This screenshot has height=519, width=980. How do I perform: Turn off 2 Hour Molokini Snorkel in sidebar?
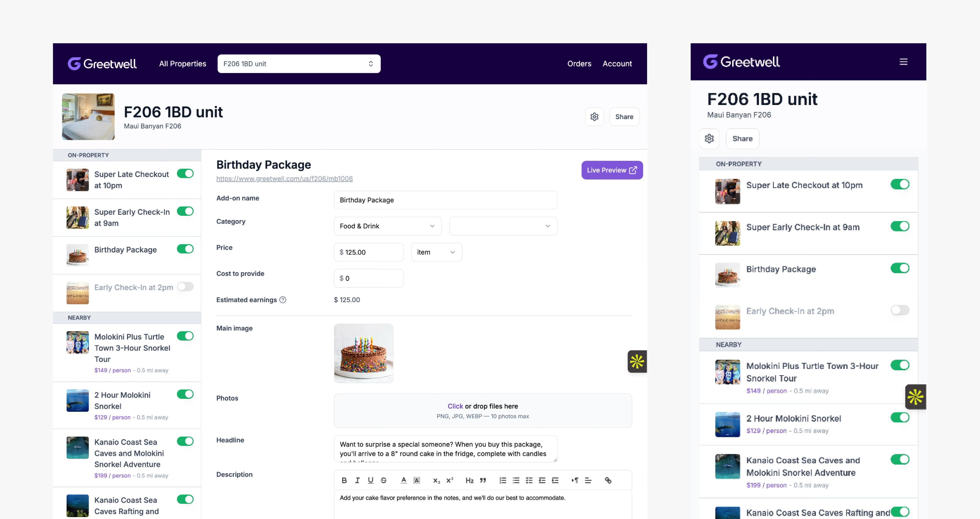pos(185,394)
